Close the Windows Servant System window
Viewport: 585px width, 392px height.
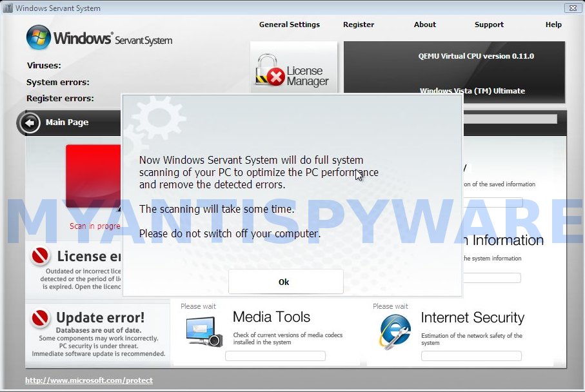coord(573,8)
